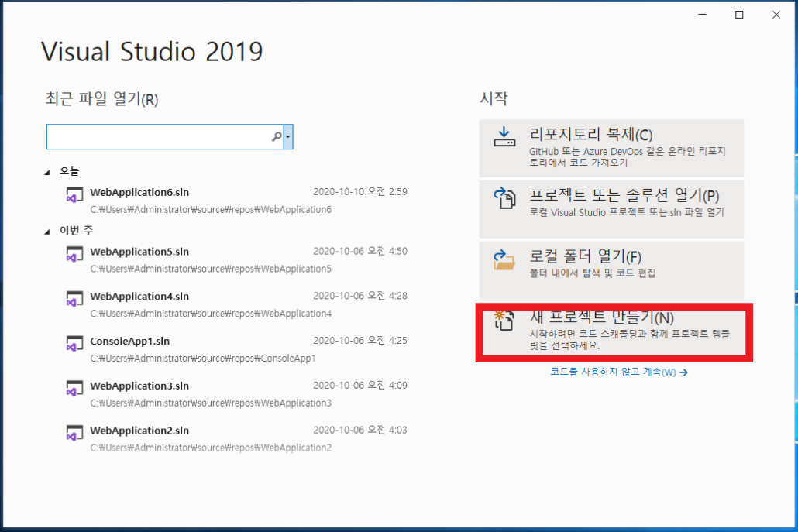Open recent file ConsoleApp1.sln
This screenshot has height=532, width=798.
click(x=237, y=349)
